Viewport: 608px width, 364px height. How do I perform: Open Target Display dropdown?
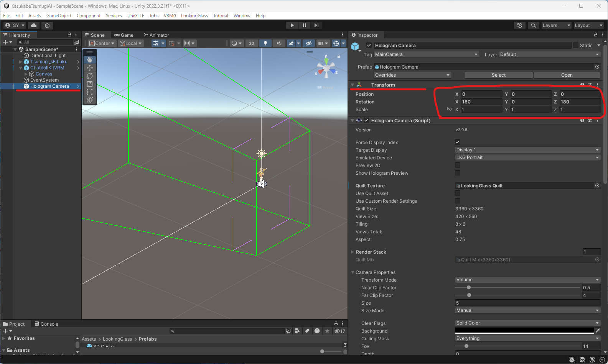pos(527,150)
